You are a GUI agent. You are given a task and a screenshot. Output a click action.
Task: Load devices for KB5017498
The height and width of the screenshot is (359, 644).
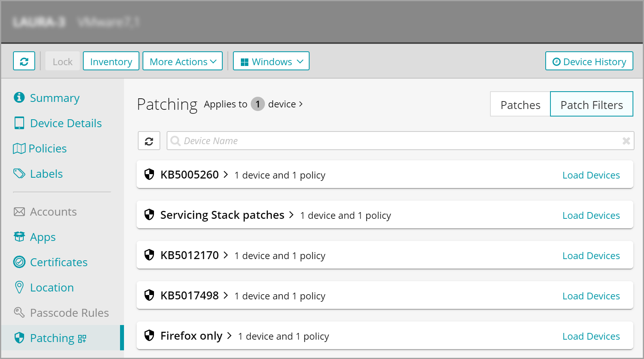(x=591, y=296)
